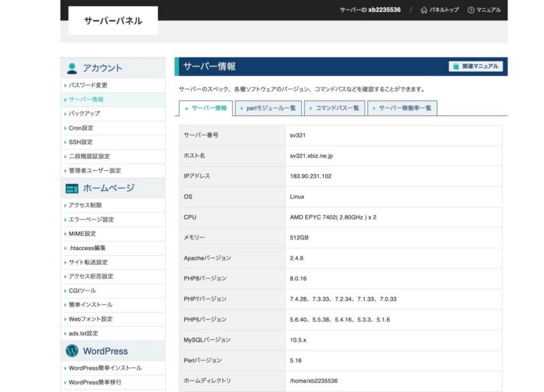Click the book icon on 関連マニュアル button

click(x=455, y=66)
